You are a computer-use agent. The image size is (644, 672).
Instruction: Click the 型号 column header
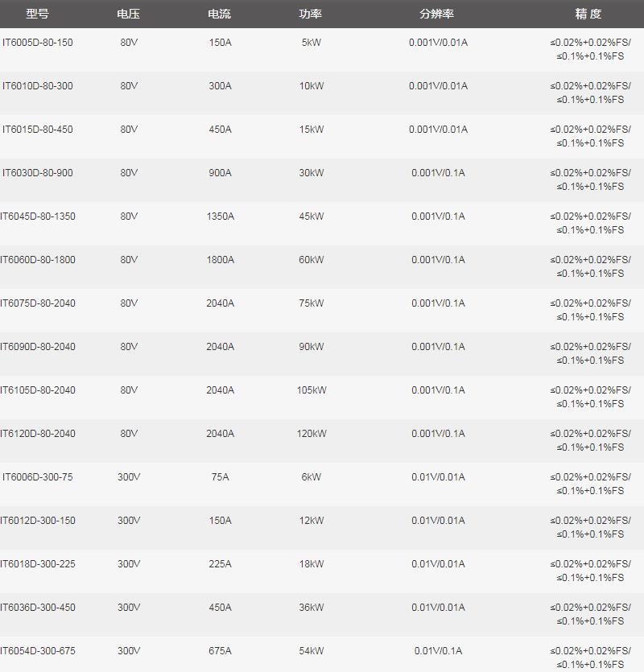coord(37,14)
